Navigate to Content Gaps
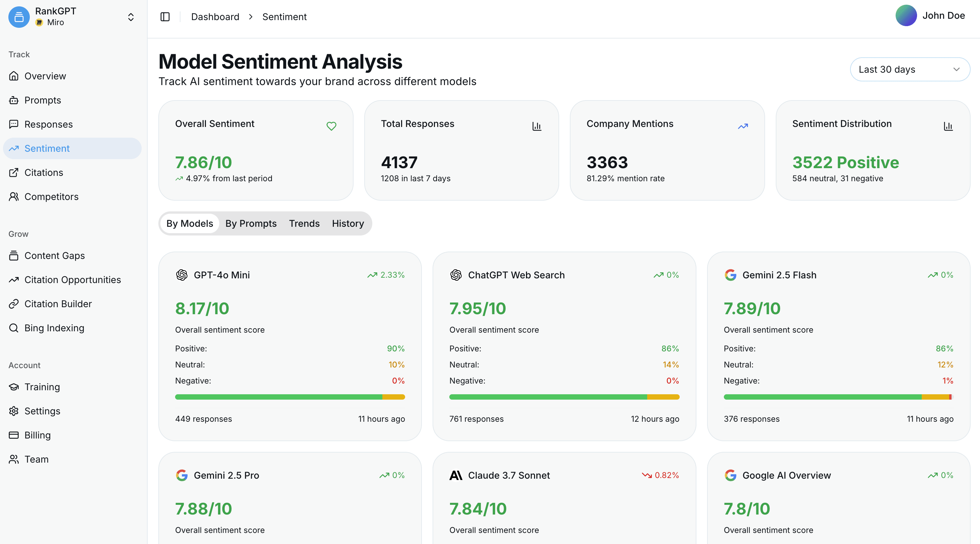 pyautogui.click(x=72, y=256)
